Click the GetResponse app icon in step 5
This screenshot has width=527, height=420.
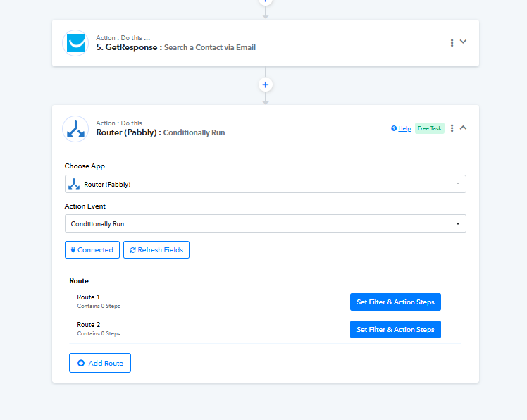coord(75,42)
